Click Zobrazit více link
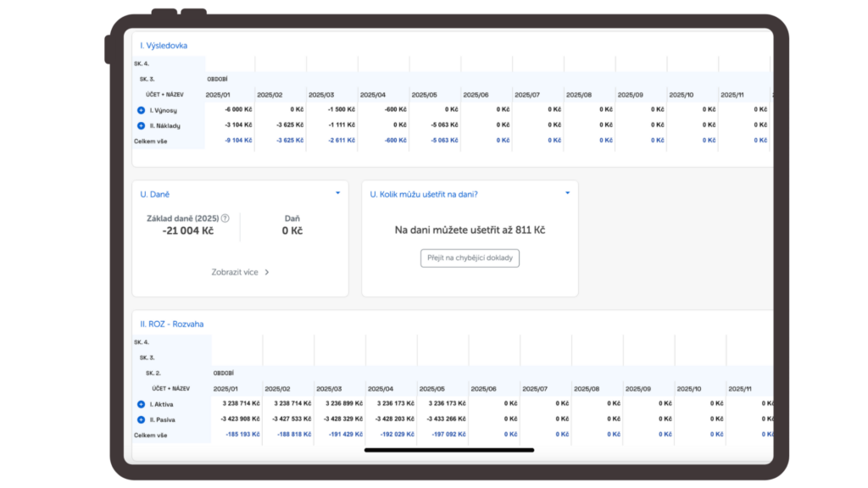Image resolution: width=868 pixels, height=488 pixels. [x=235, y=272]
